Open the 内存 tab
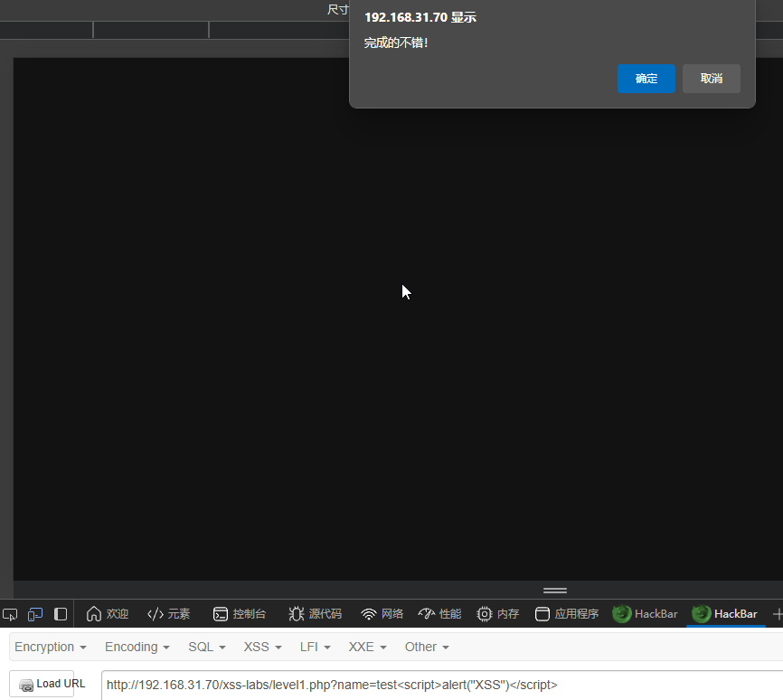783x700 pixels. [x=498, y=614]
